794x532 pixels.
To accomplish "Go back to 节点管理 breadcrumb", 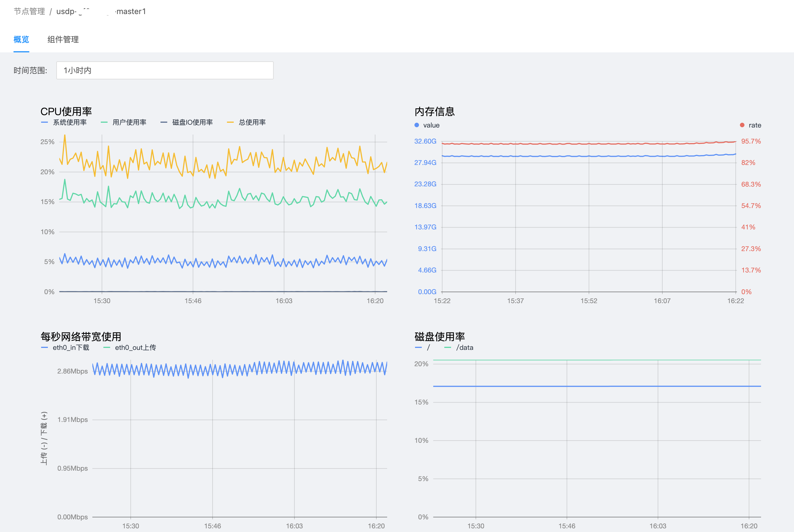I will click(29, 12).
